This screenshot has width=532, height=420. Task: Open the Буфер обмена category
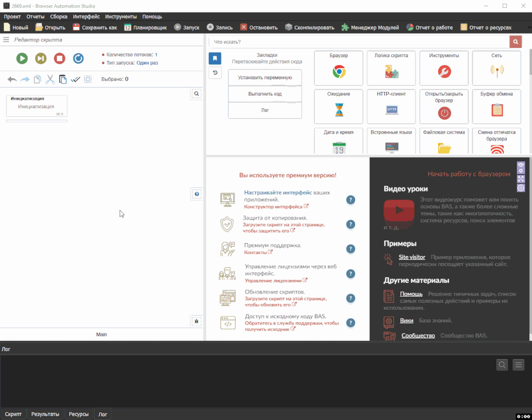[x=496, y=106]
